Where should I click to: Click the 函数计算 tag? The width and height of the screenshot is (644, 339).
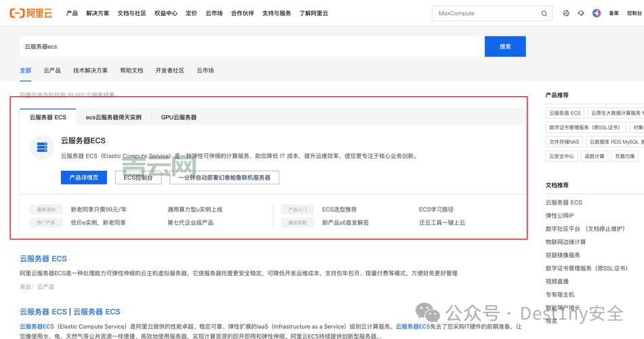[595, 156]
